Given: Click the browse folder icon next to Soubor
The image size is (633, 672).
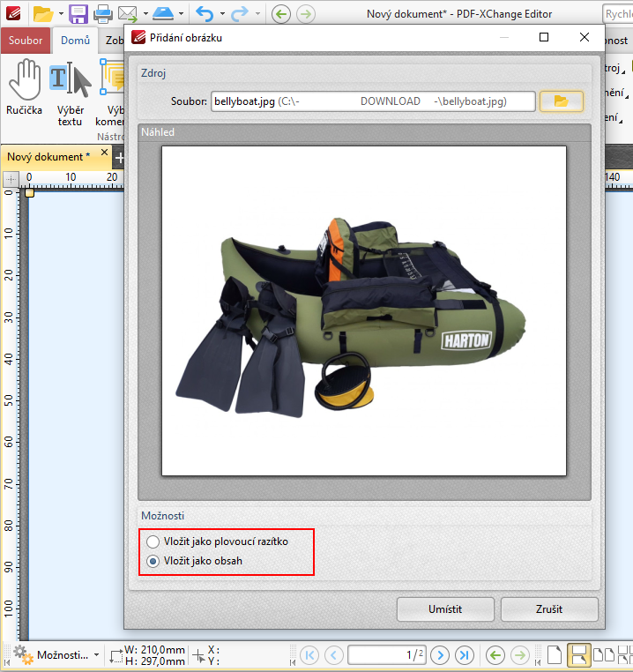Looking at the screenshot, I should (x=561, y=101).
